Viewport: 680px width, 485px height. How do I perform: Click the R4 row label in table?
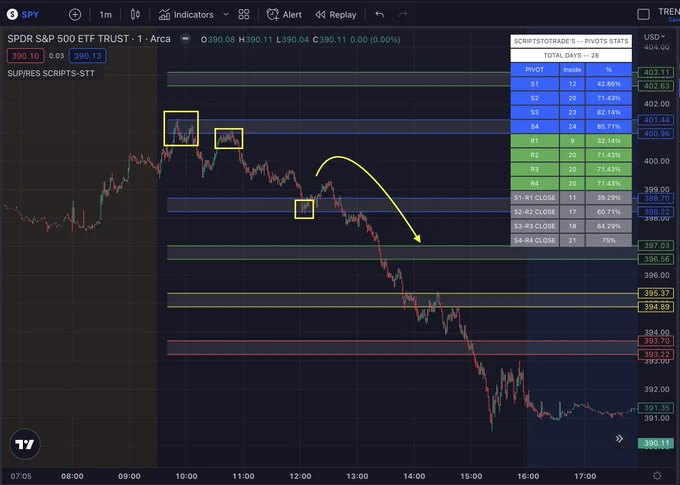pyautogui.click(x=534, y=184)
